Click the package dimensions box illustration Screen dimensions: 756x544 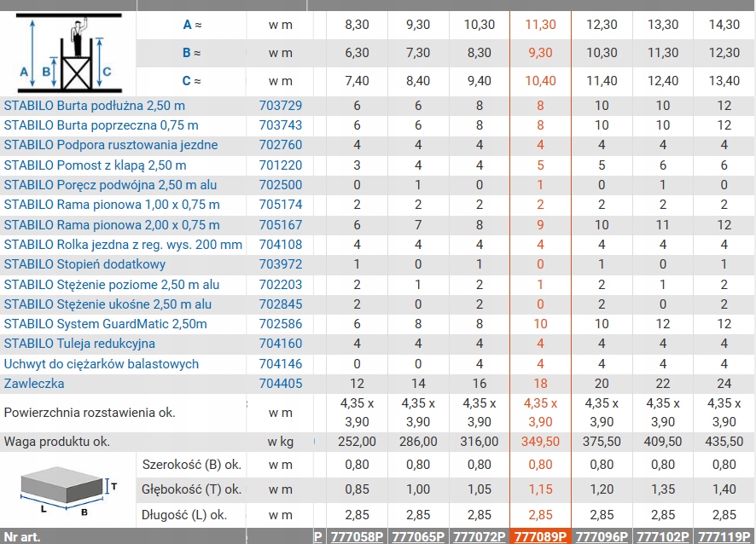click(x=68, y=491)
